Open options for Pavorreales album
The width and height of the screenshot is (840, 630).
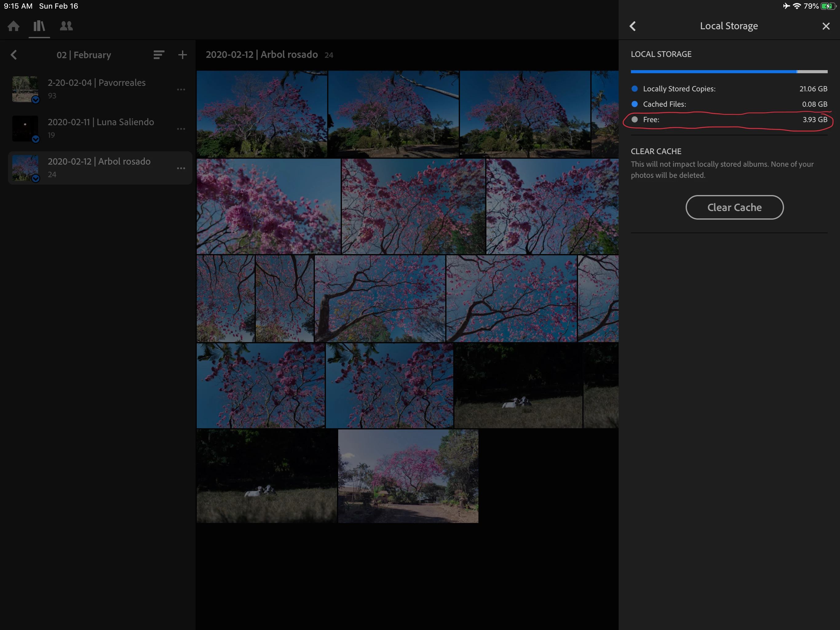tap(181, 90)
